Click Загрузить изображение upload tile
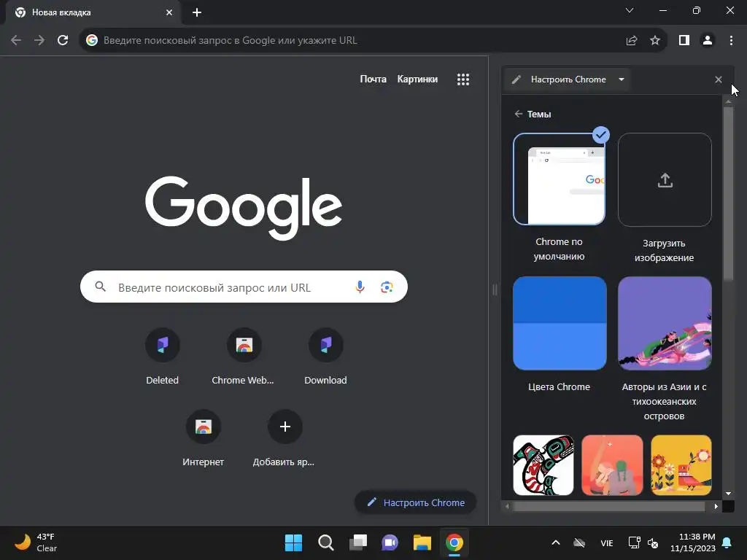The width and height of the screenshot is (747, 560). click(665, 179)
